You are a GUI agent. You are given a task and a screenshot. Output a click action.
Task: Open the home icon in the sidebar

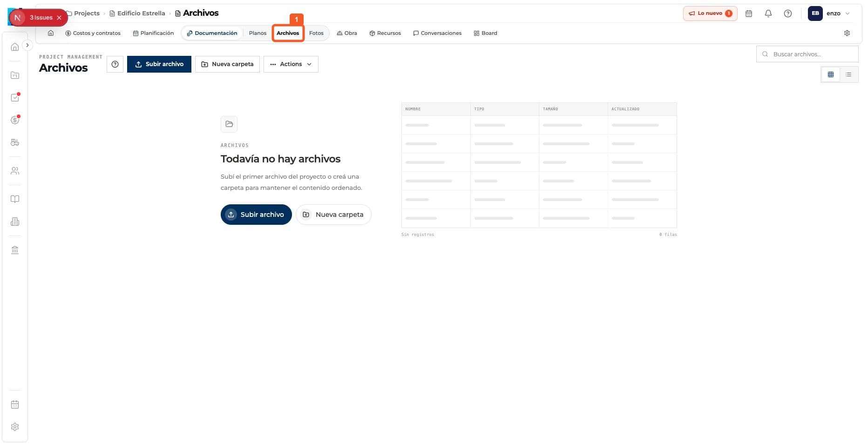click(x=15, y=47)
